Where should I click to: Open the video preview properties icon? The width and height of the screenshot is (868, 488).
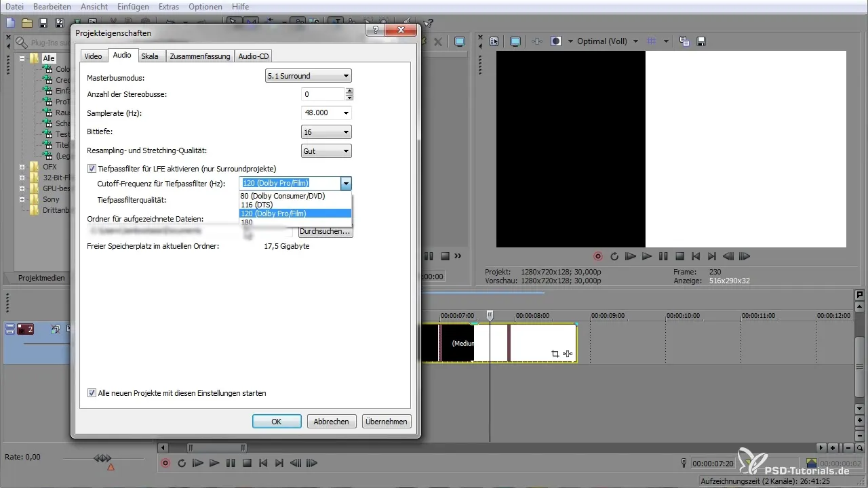494,41
